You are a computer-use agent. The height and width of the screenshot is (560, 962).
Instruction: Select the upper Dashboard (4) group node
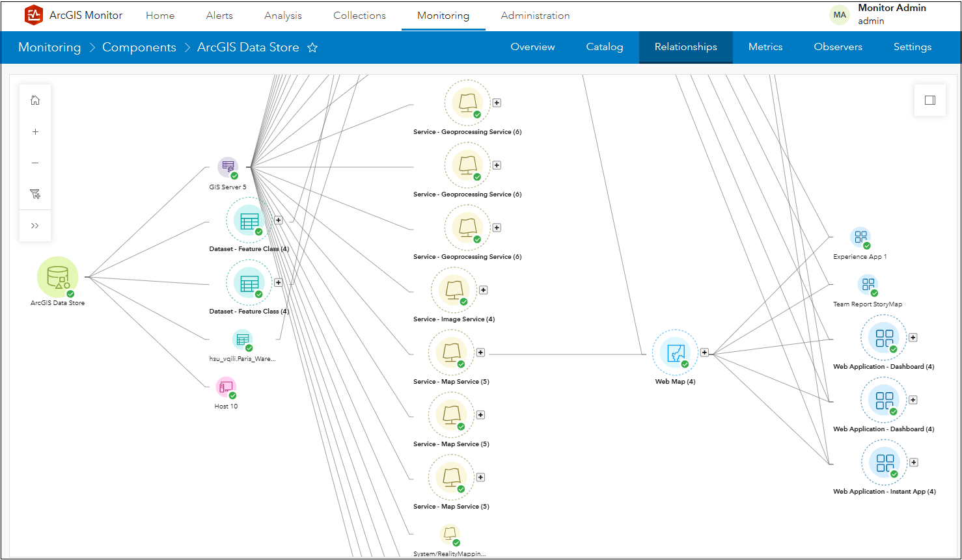click(x=884, y=338)
